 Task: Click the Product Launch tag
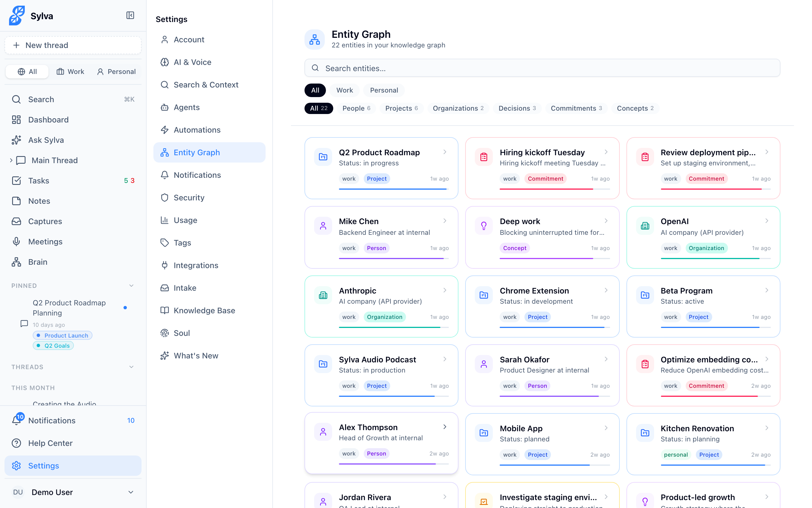62,335
